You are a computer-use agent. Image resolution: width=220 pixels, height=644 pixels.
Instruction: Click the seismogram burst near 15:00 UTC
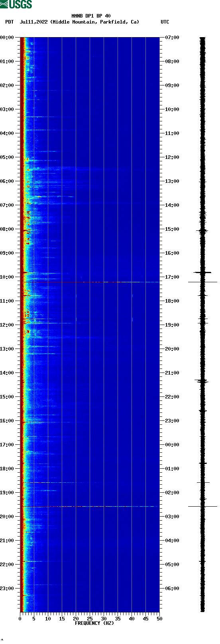pos(202,230)
